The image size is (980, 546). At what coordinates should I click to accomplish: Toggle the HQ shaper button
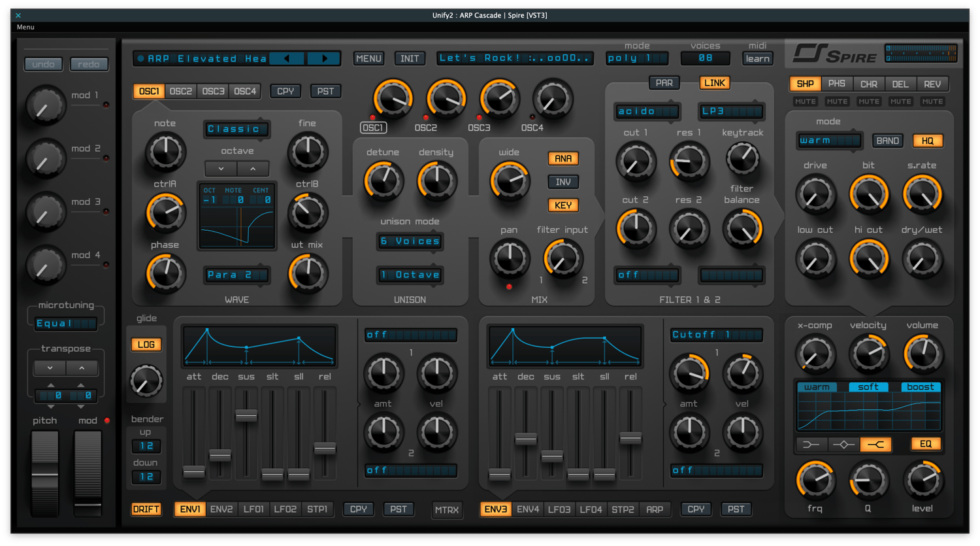click(x=927, y=141)
